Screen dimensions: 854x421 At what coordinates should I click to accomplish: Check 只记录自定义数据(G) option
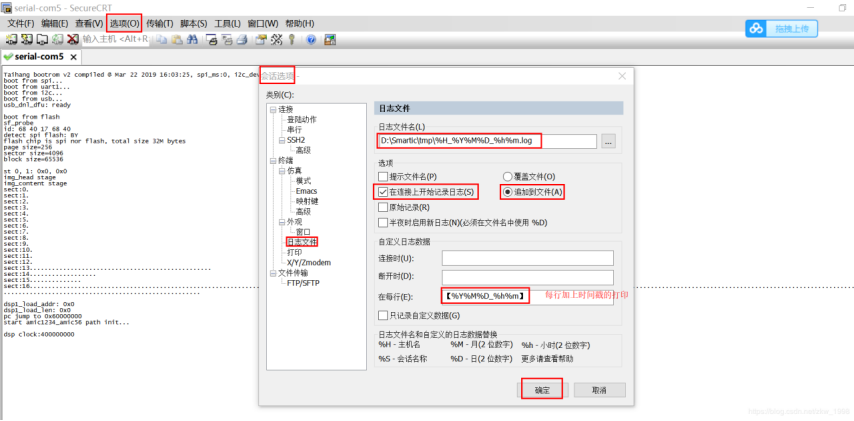(382, 315)
